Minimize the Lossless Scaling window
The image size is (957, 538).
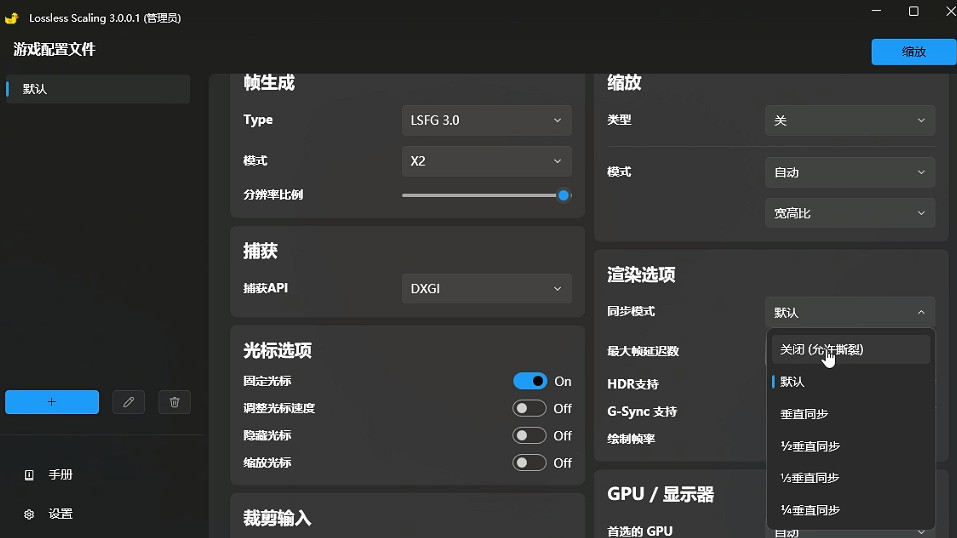[x=876, y=11]
